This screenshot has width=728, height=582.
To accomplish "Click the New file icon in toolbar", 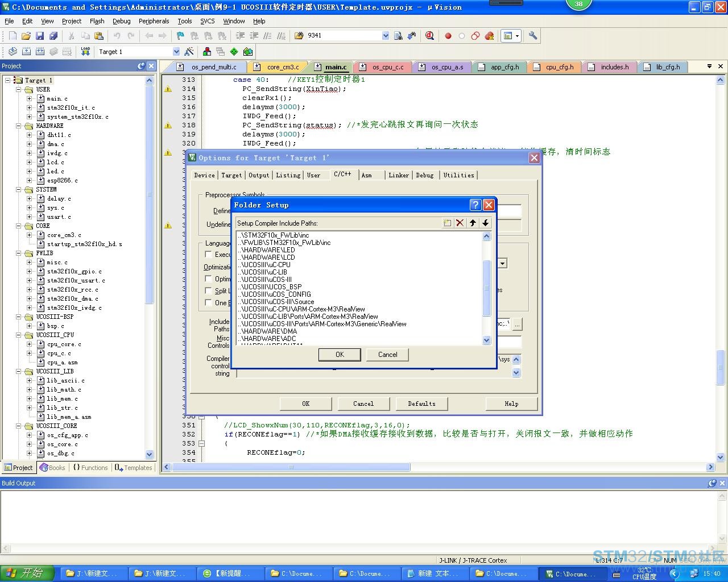I will tap(13, 36).
